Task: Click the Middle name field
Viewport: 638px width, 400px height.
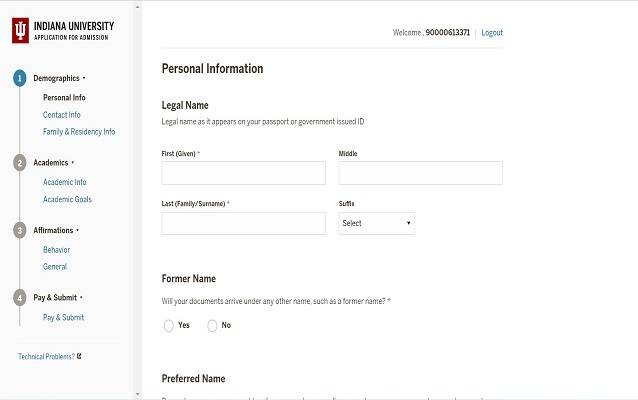Action: [x=420, y=173]
